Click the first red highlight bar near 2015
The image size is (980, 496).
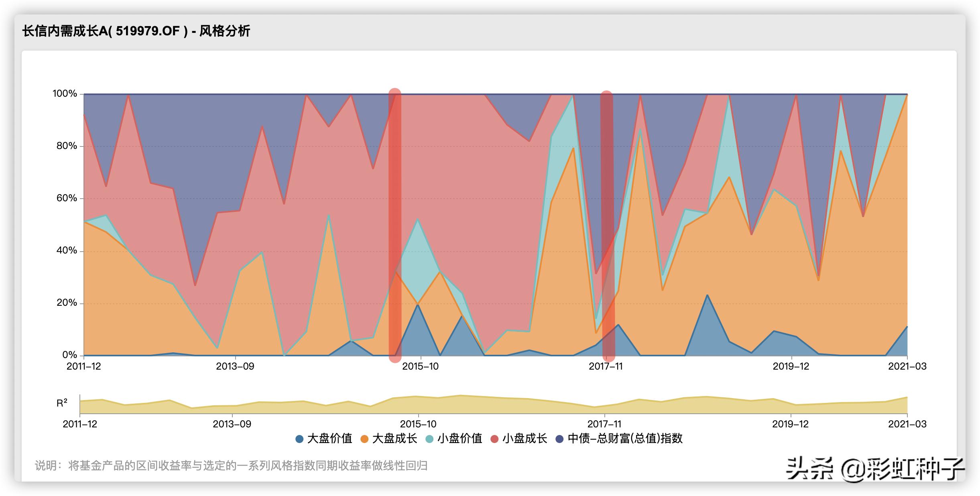(395, 225)
